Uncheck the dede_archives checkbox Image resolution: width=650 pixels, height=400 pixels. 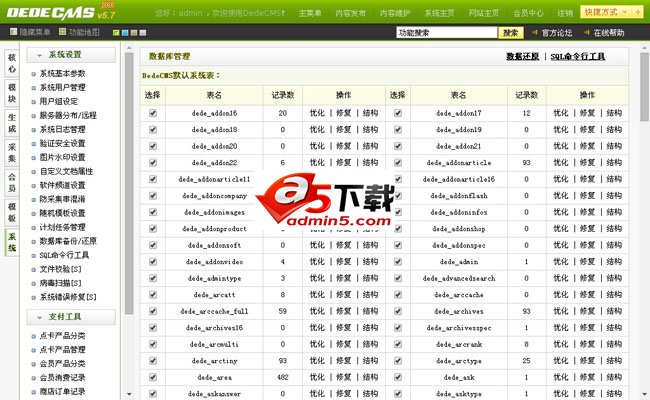click(398, 311)
